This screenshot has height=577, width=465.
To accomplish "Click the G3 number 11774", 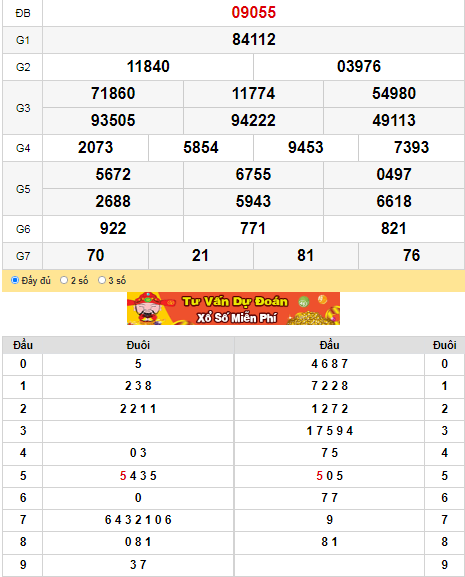I will (253, 93).
